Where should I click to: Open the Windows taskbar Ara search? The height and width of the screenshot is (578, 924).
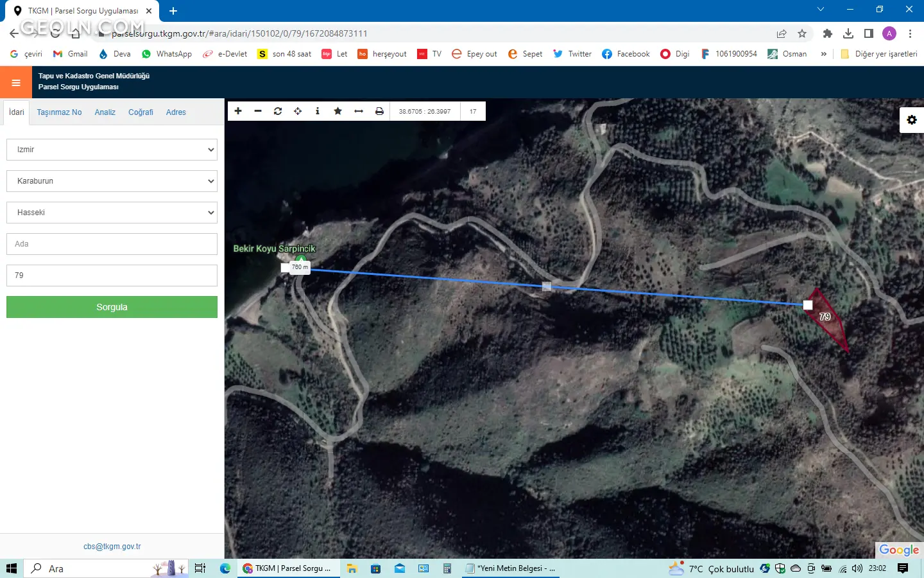(56, 568)
